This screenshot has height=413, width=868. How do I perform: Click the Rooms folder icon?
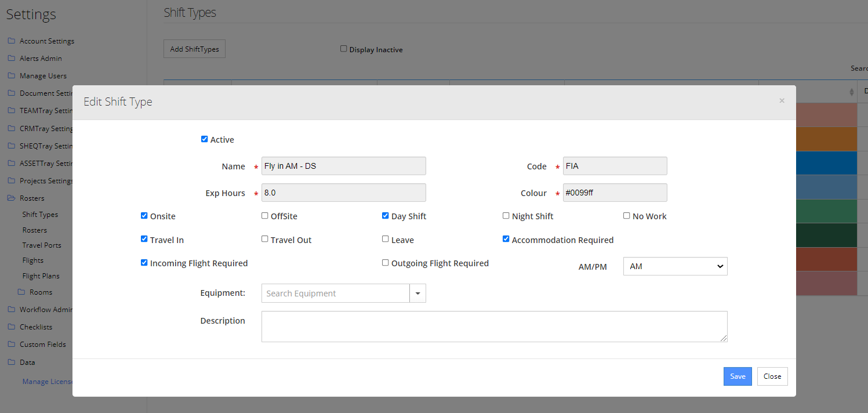21,292
